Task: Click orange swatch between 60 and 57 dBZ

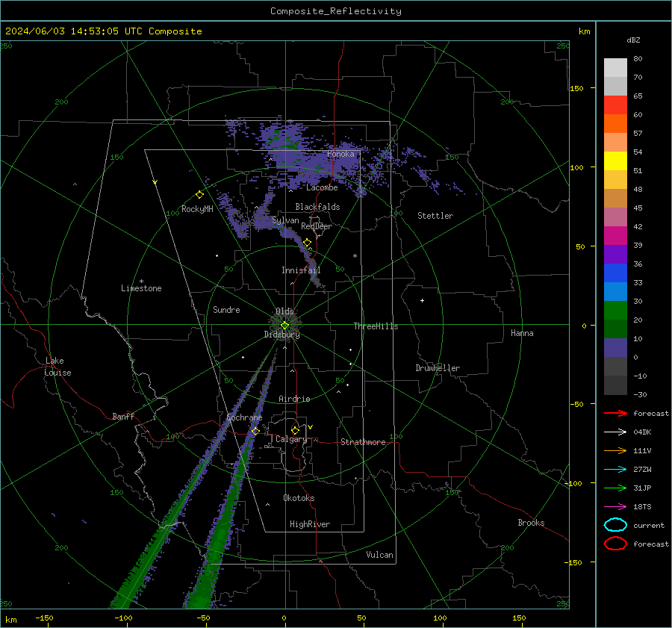Action: 615,124
